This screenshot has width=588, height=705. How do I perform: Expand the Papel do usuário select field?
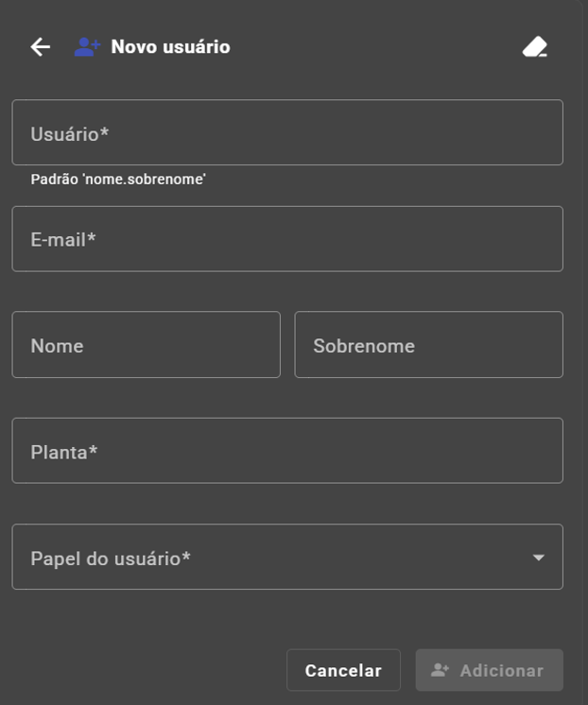point(287,557)
